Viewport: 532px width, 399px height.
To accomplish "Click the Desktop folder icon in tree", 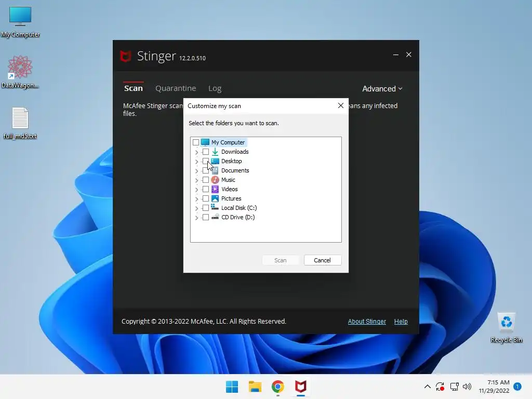I will [215, 161].
